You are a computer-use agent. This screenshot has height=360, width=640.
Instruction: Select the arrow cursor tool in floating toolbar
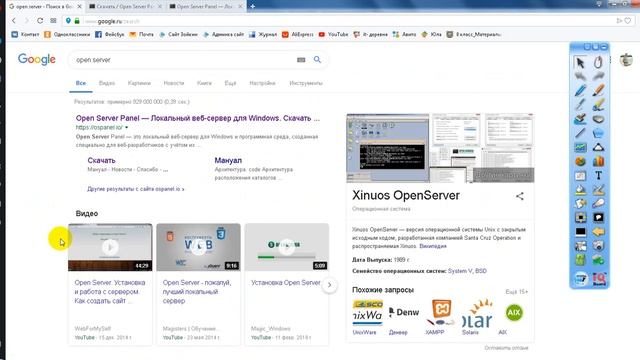pyautogui.click(x=580, y=62)
